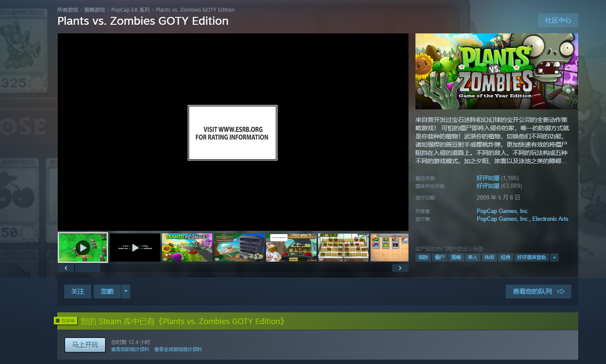Screen dimensions: 606x364
Task: Select the Zen Garden pots screenshot thumbnail
Action: [343, 247]
